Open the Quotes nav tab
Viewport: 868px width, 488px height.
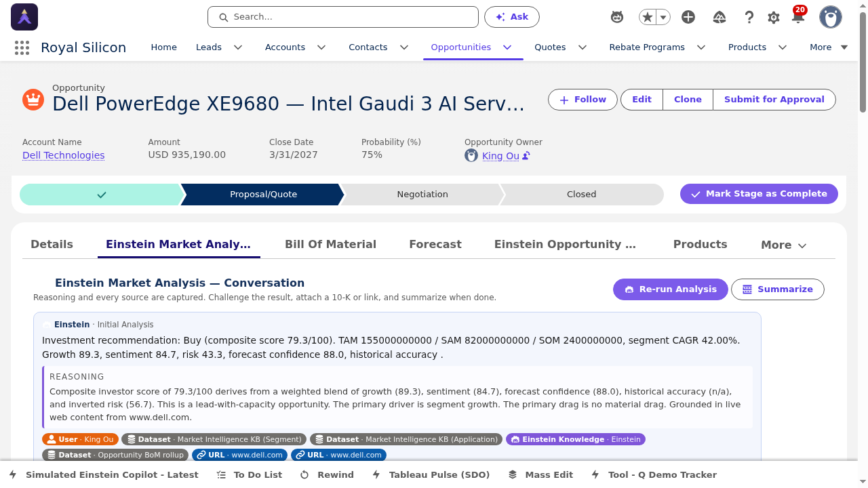coord(550,47)
